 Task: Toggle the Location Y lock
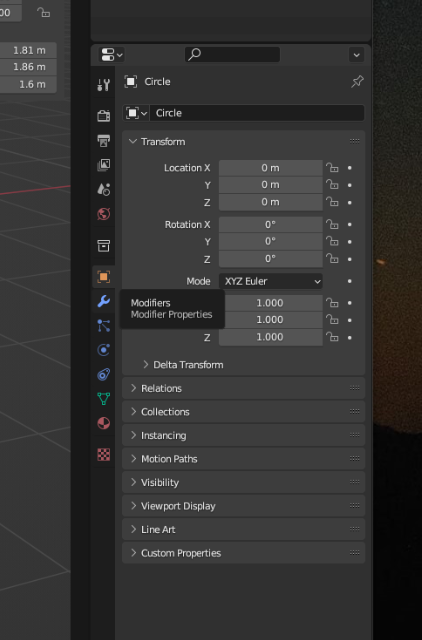coord(332,185)
